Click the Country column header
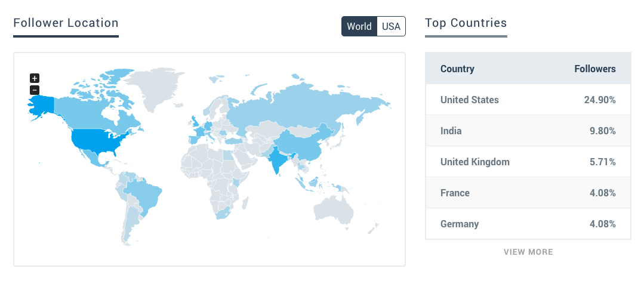 pos(457,69)
